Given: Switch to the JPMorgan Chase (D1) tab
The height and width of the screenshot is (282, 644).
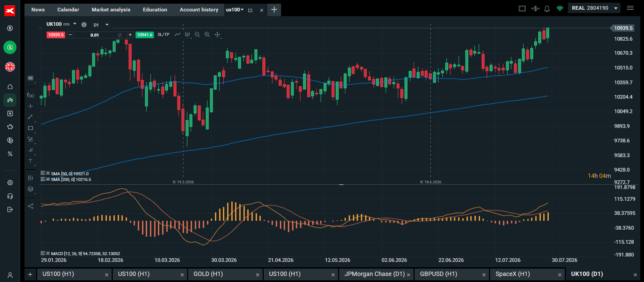Looking at the screenshot, I should (374, 274).
